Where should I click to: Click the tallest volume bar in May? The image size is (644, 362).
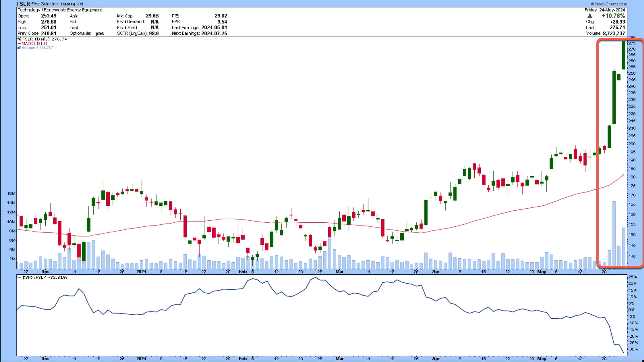(614, 233)
